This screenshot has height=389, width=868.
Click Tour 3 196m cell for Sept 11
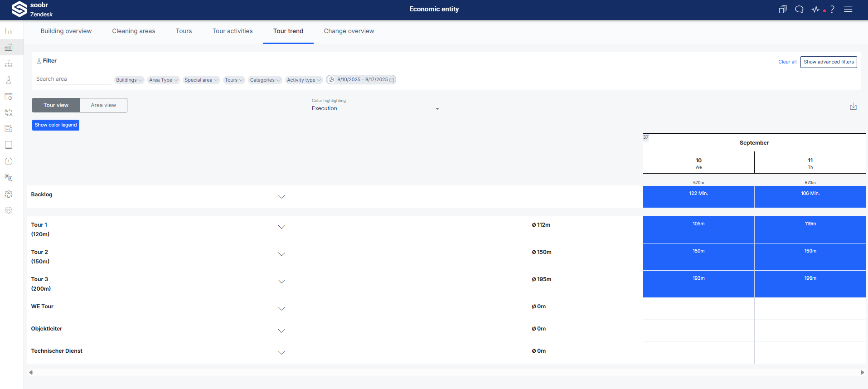pos(810,284)
